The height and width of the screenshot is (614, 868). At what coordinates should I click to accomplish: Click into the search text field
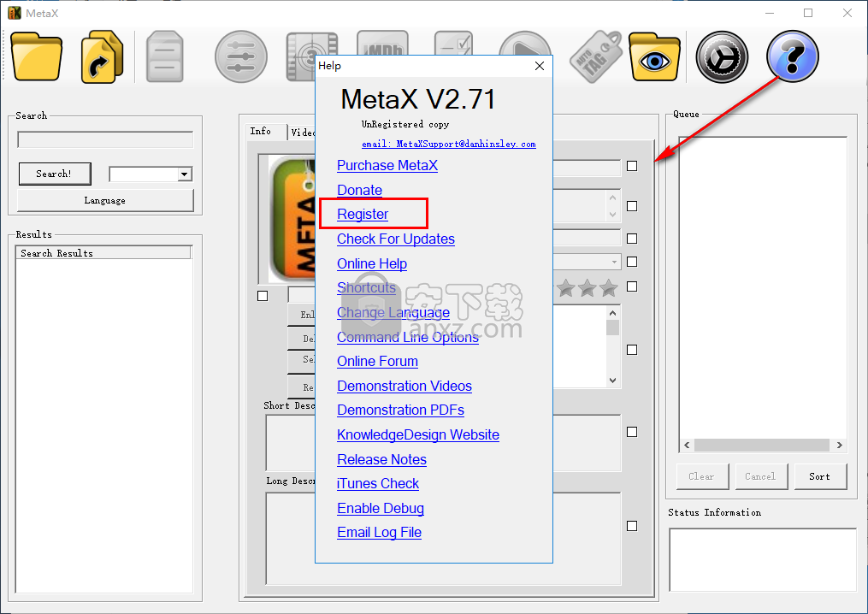tap(105, 139)
